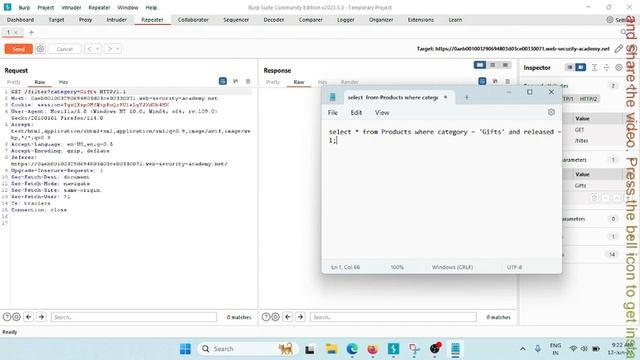Open the Burp menu
This screenshot has height=360, width=640.
click(x=24, y=8)
